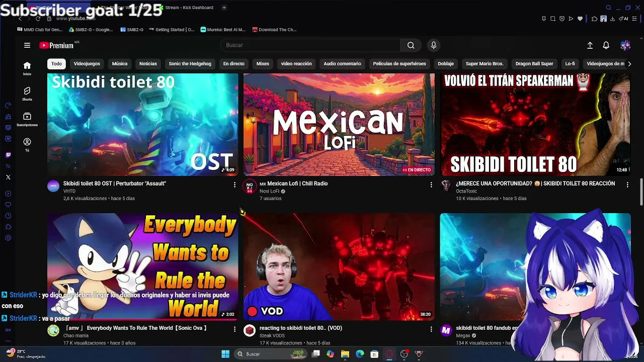Open Twitch in the browser sidebar
Image resolution: width=644 pixels, height=362 pixels.
[x=8, y=155]
